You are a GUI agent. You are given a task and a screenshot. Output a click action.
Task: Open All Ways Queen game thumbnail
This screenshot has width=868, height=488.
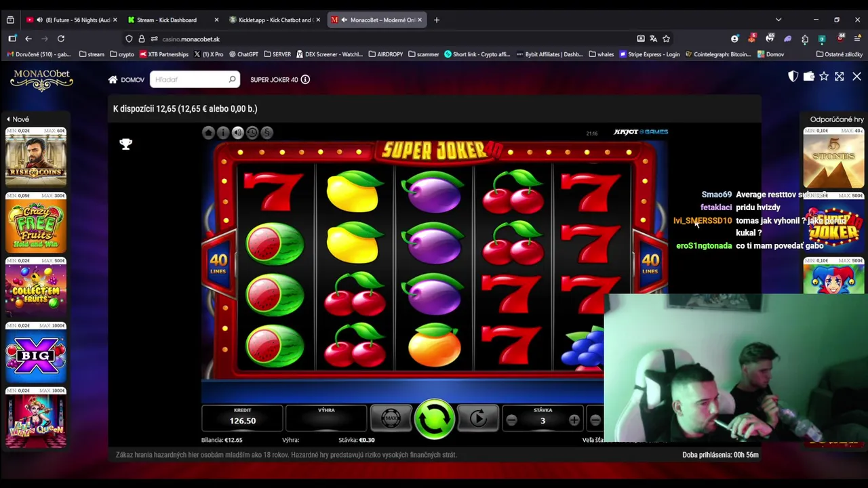pos(36,418)
